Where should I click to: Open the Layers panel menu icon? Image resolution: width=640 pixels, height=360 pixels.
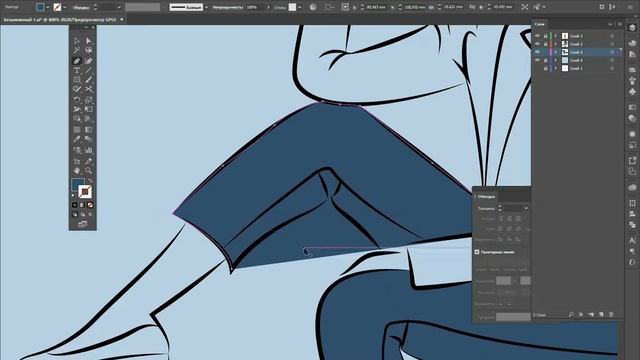coord(620,24)
